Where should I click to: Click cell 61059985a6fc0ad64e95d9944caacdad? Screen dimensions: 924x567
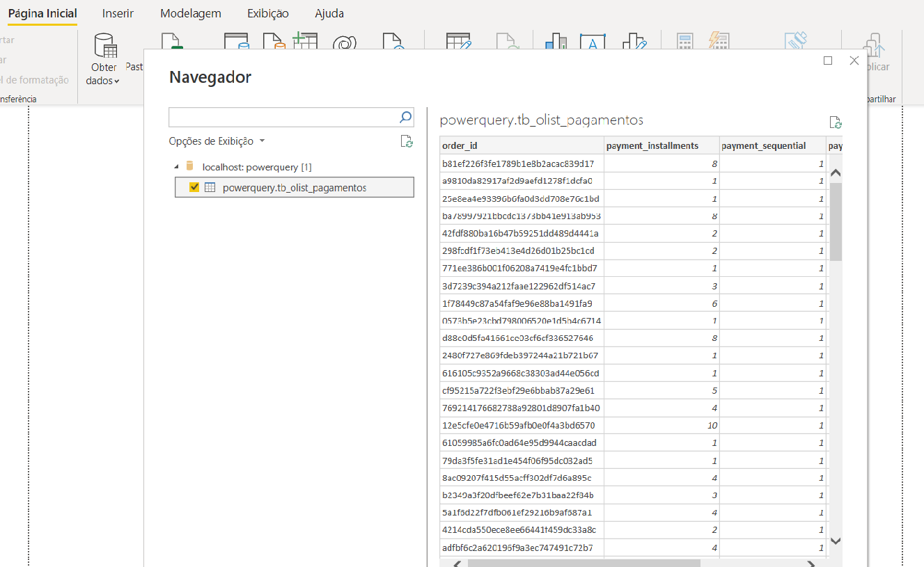[522, 442]
